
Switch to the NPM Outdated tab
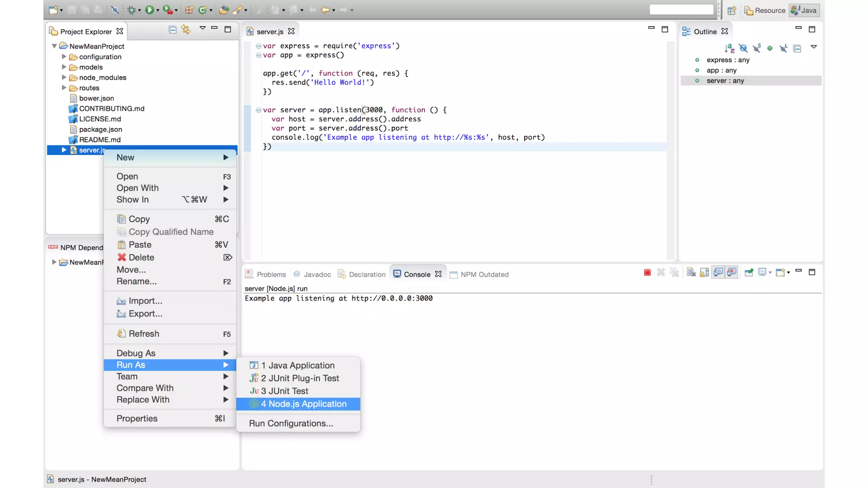pos(484,274)
